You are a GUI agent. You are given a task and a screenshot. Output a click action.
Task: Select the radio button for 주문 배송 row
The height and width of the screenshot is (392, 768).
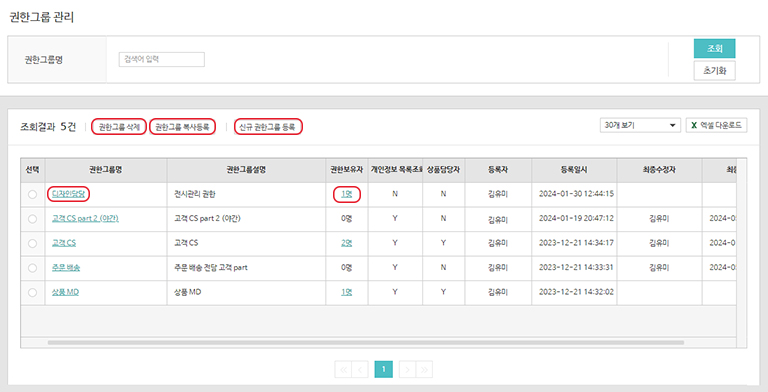(32, 268)
